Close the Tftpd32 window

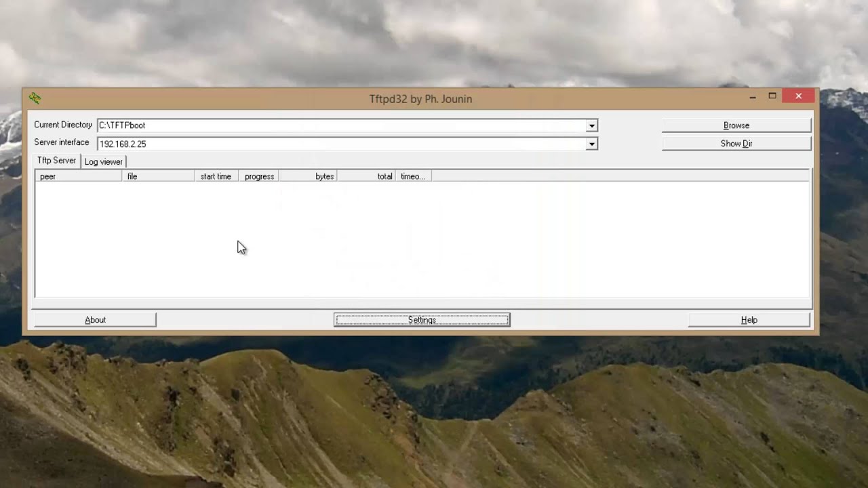[798, 96]
